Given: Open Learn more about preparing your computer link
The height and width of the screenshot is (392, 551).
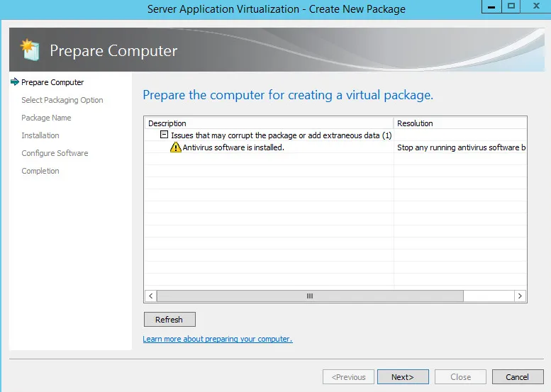Looking at the screenshot, I should 218,339.
